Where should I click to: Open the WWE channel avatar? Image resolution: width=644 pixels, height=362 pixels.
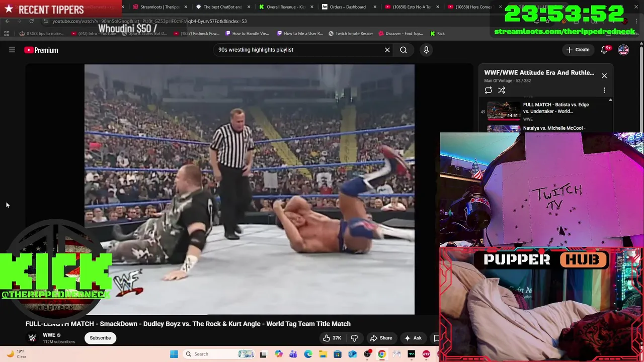coord(32,338)
